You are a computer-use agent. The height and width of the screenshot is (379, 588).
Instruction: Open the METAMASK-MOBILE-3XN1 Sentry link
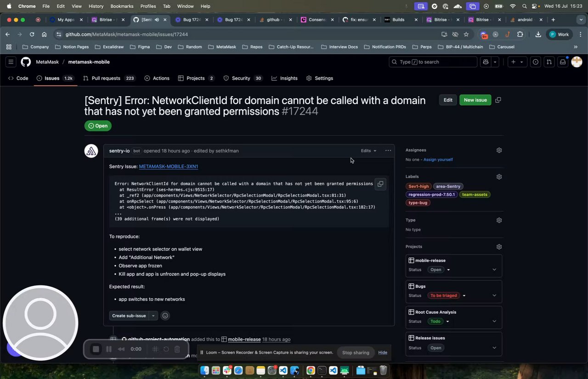169,167
